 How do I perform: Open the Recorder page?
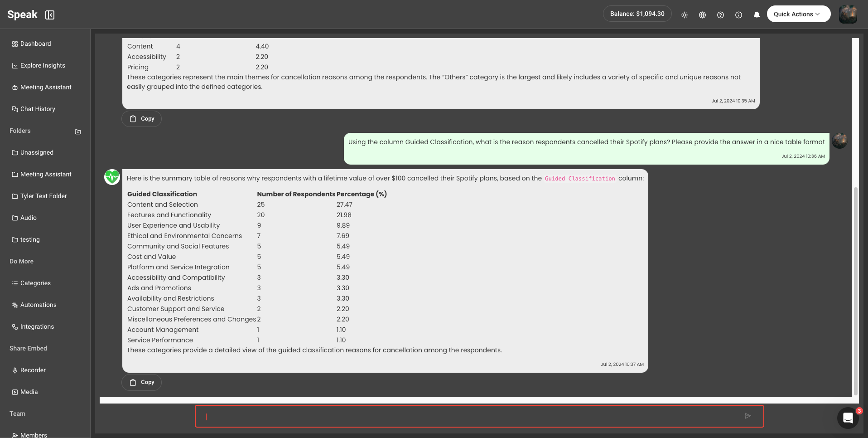[x=33, y=370]
